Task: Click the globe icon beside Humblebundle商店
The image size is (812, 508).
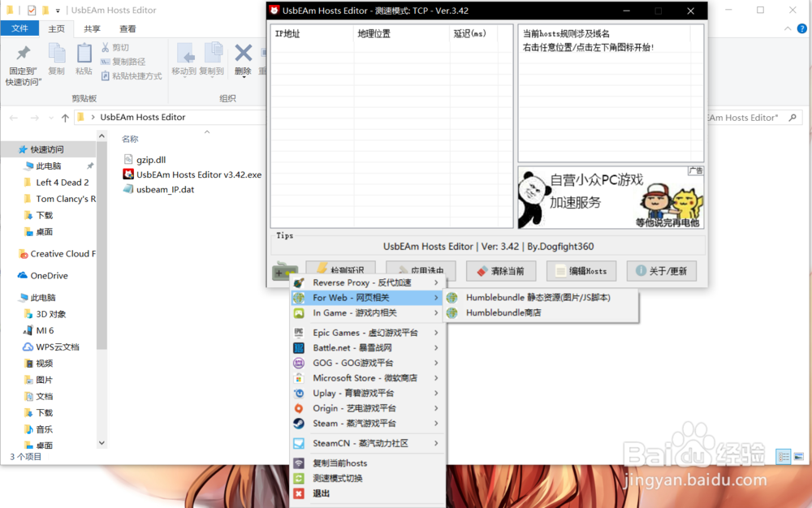Action: click(x=452, y=312)
